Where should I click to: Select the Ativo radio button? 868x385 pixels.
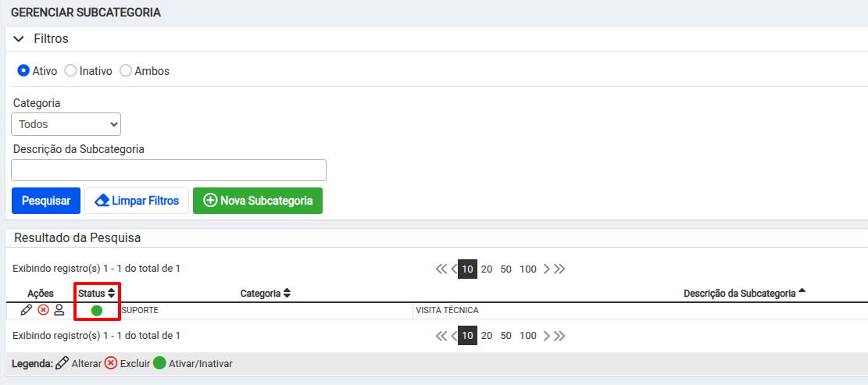coord(23,71)
